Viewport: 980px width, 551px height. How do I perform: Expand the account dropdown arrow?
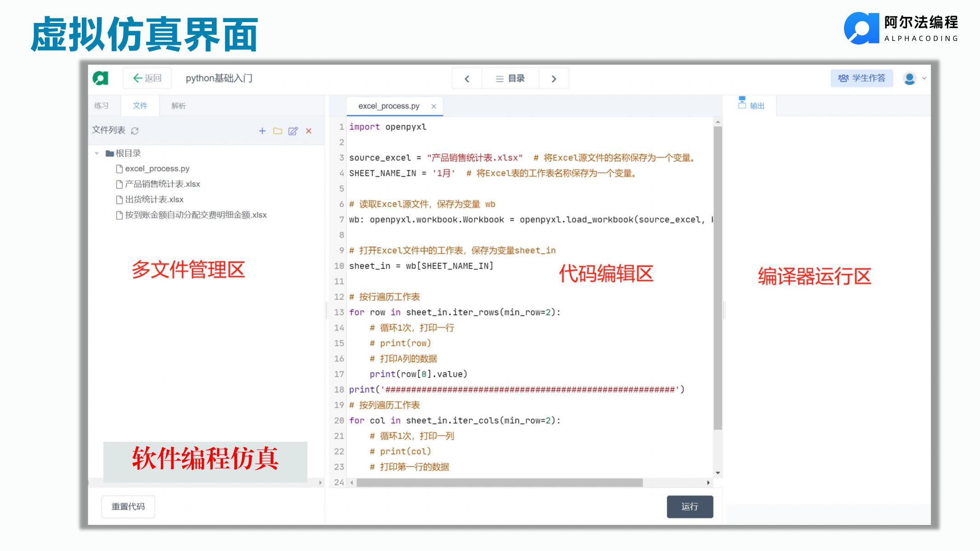click(924, 78)
